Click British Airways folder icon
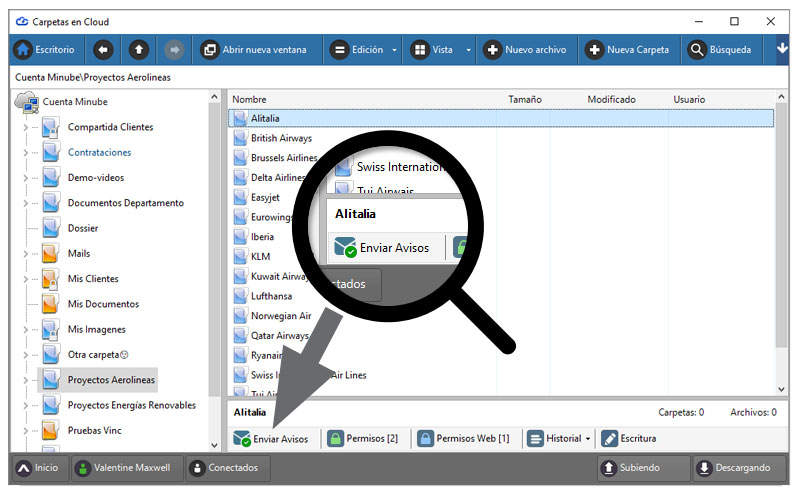 (x=240, y=138)
